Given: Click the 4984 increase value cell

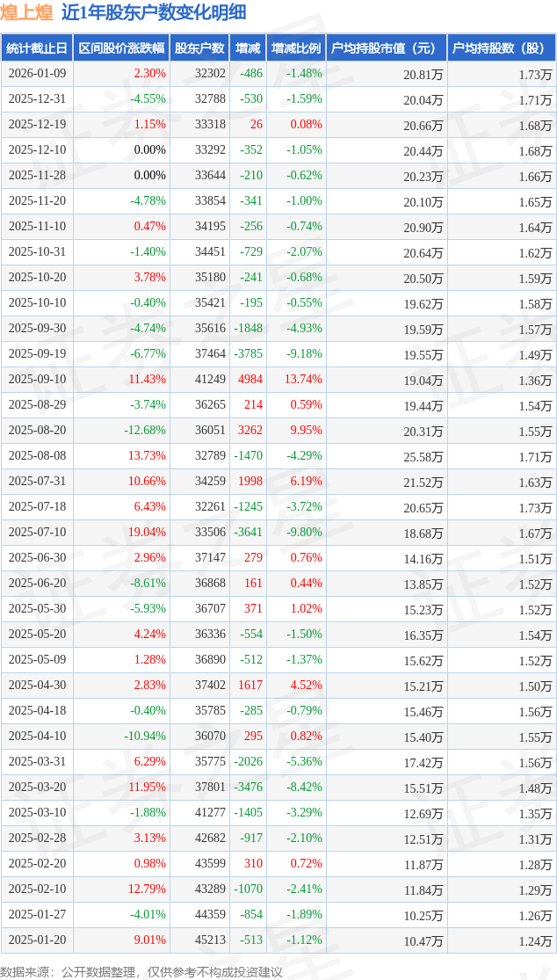Looking at the screenshot, I should [250, 380].
